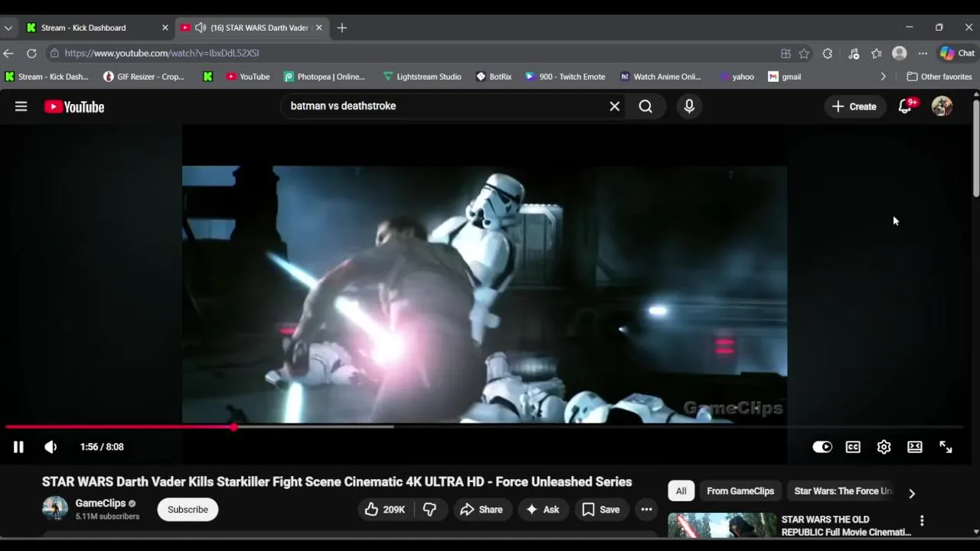Close the Kick Dashboard tab
The height and width of the screenshot is (551, 980).
point(165,28)
